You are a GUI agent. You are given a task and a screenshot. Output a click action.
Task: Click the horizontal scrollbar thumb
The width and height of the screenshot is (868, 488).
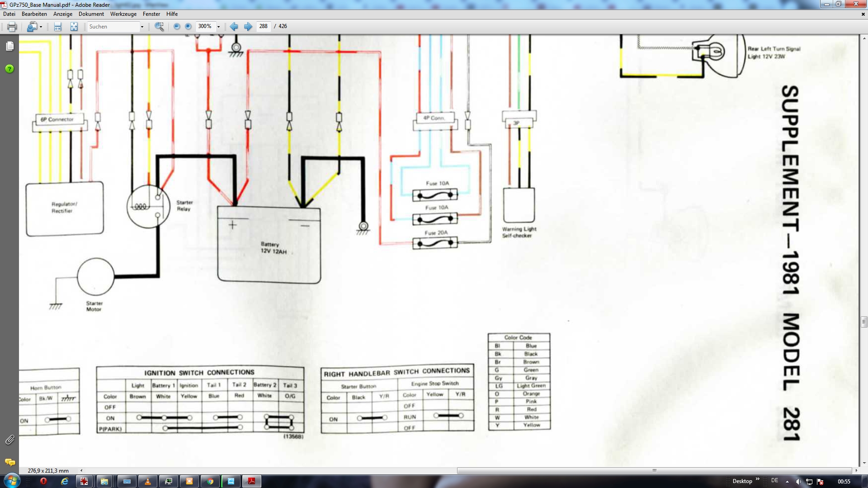654,470
